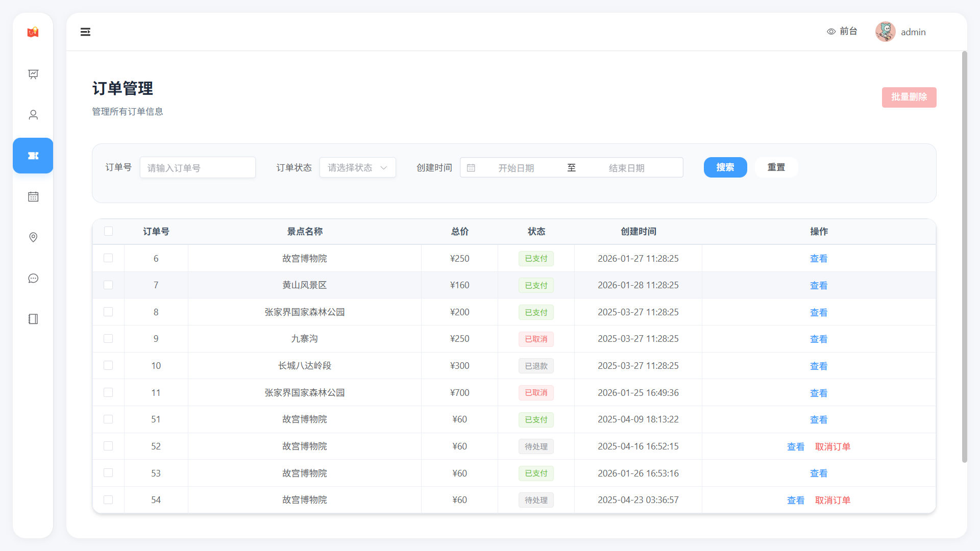Expand the 订单状态 status dropdown
The width and height of the screenshot is (980, 551).
tap(357, 167)
